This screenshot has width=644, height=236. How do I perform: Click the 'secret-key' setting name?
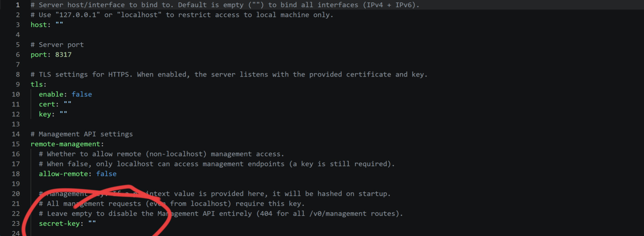pos(59,224)
